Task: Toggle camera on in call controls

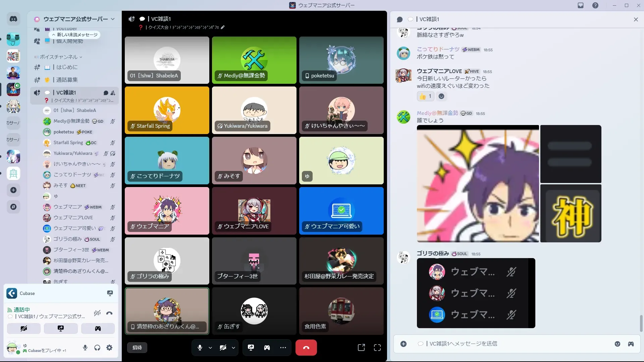Action: click(x=223, y=348)
